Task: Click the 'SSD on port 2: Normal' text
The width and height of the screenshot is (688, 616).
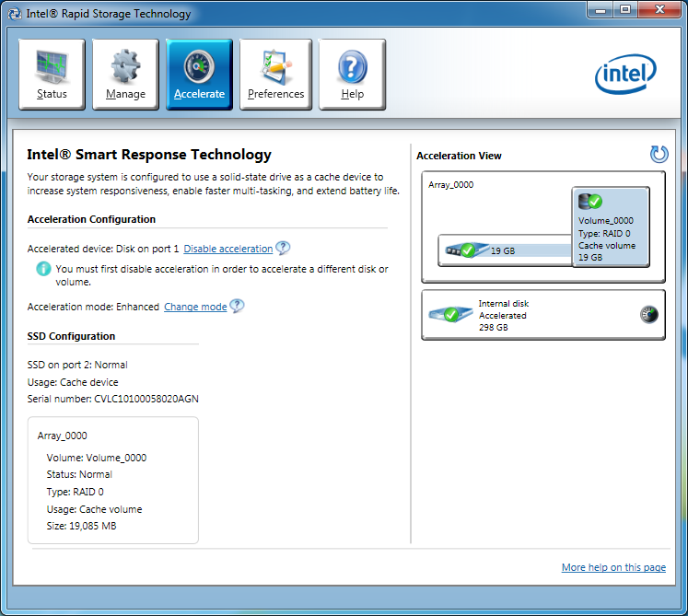Action: point(77,365)
